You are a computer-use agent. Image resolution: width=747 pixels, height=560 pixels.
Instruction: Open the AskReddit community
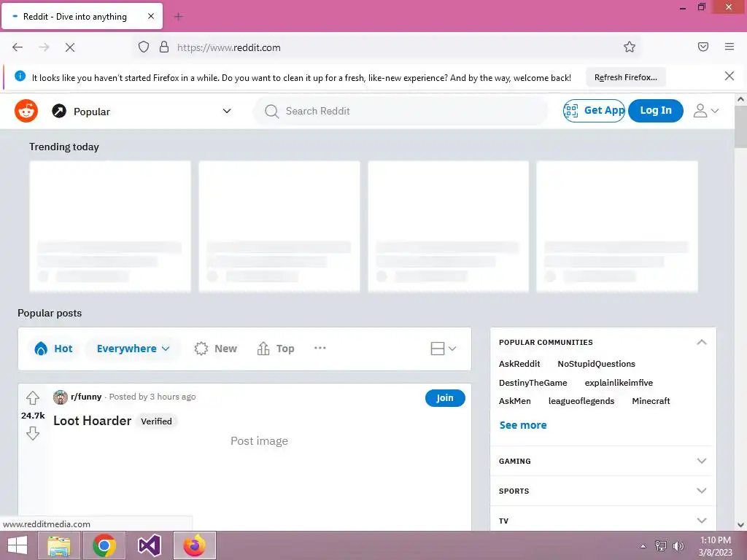519,364
